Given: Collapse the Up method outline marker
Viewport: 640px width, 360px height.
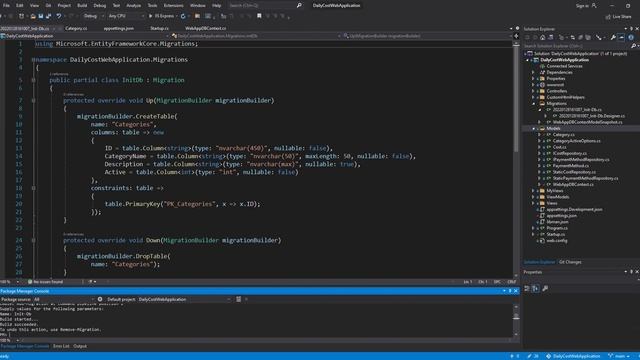Looking at the screenshot, I should pos(33,100).
